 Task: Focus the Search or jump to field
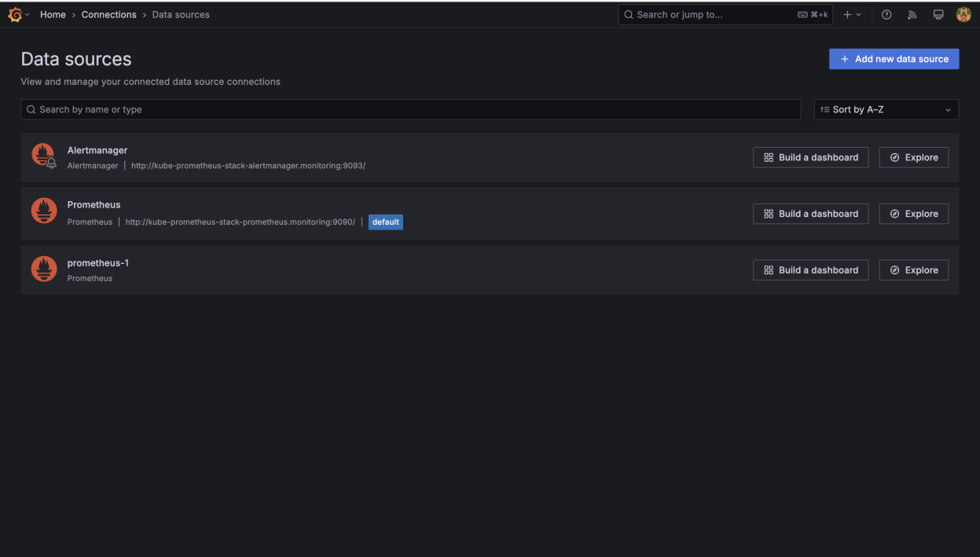coord(725,15)
